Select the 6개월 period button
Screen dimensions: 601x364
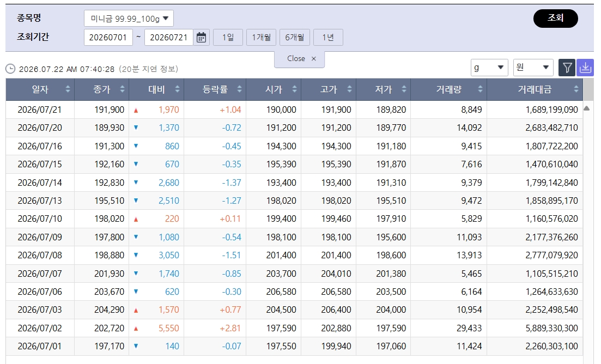tap(294, 38)
